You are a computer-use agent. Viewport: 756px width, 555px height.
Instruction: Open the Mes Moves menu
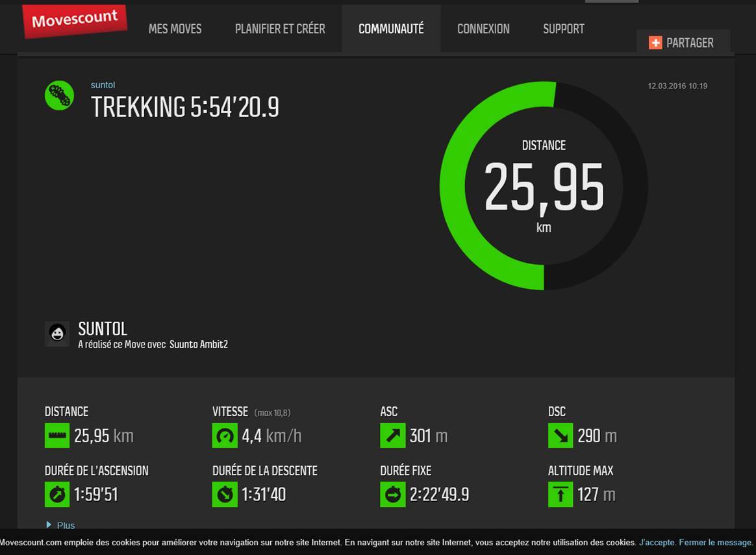tap(175, 29)
